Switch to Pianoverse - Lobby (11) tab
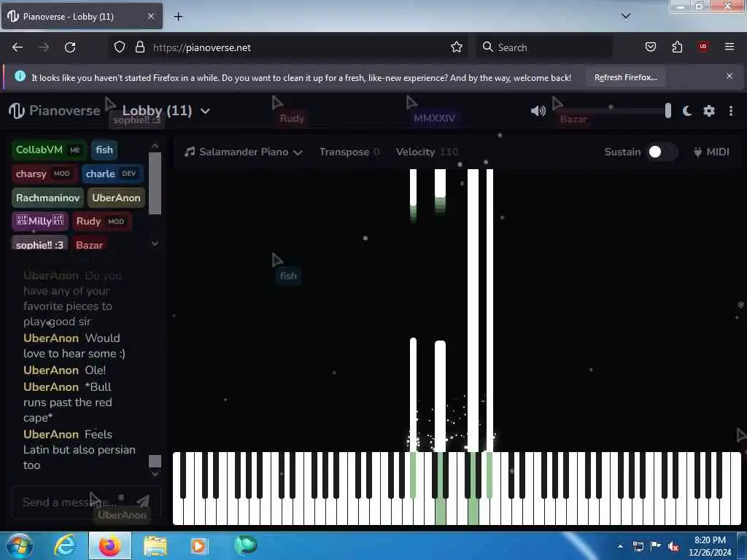This screenshot has width=747, height=560. pyautogui.click(x=82, y=16)
